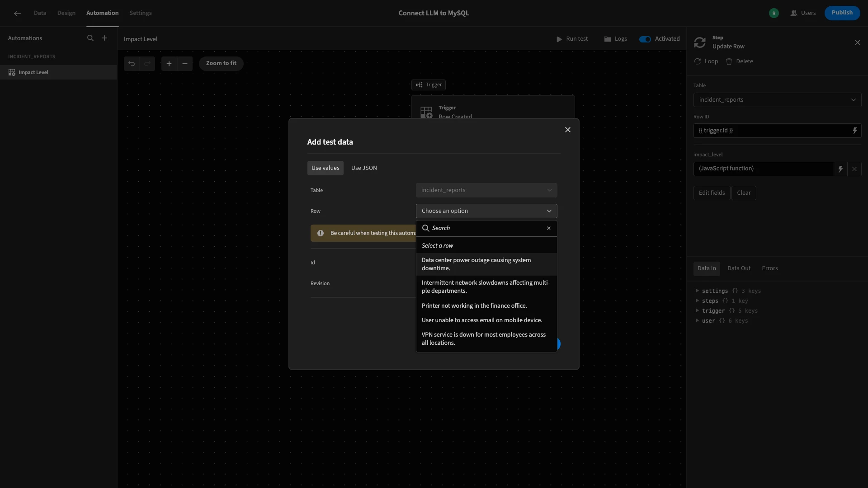This screenshot has width=868, height=488.
Task: Click the INCIDENT_REPORTS group label
Action: tap(32, 57)
